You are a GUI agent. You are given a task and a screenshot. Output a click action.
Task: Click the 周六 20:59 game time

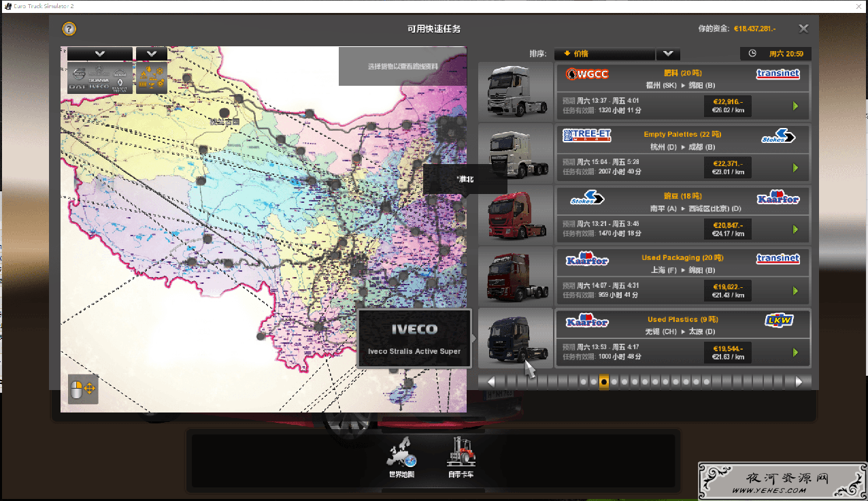[x=786, y=54]
